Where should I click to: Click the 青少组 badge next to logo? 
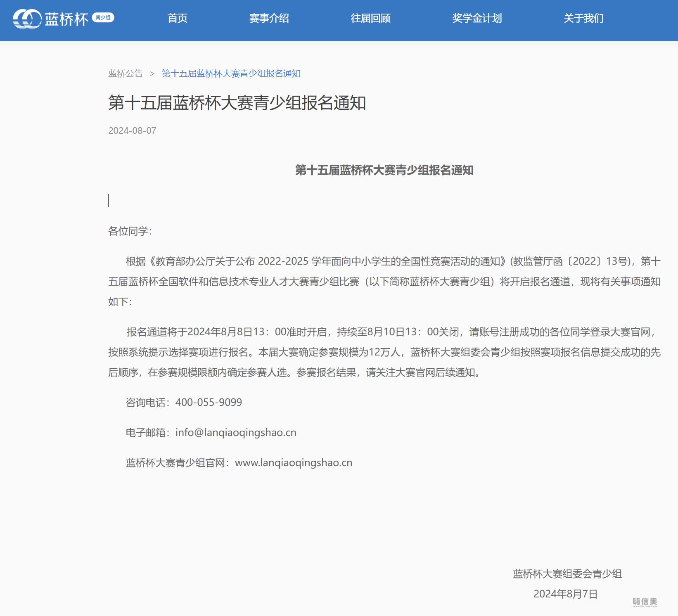pos(103,17)
